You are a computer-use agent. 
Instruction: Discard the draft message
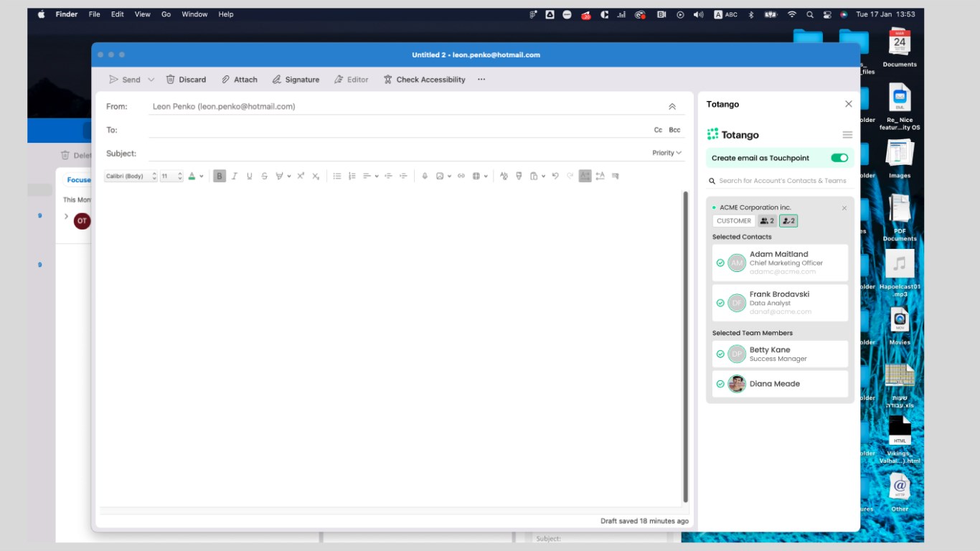(186, 80)
